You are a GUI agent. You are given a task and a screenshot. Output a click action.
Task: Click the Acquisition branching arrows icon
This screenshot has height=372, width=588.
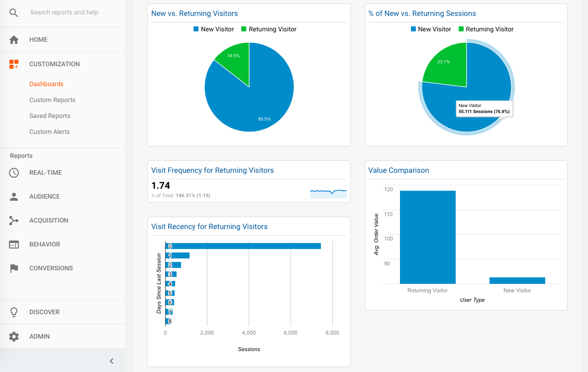(x=14, y=220)
